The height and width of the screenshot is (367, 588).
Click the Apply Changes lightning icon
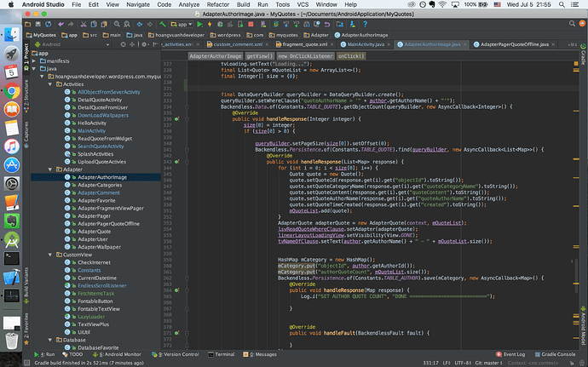tap(210, 25)
